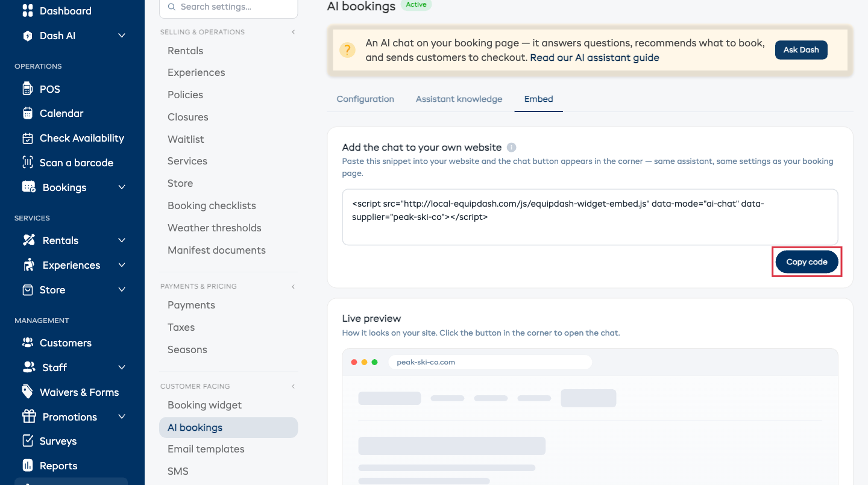Image resolution: width=868 pixels, height=485 pixels.
Task: Click the peak-ski-co.com preview address bar
Action: (490, 362)
